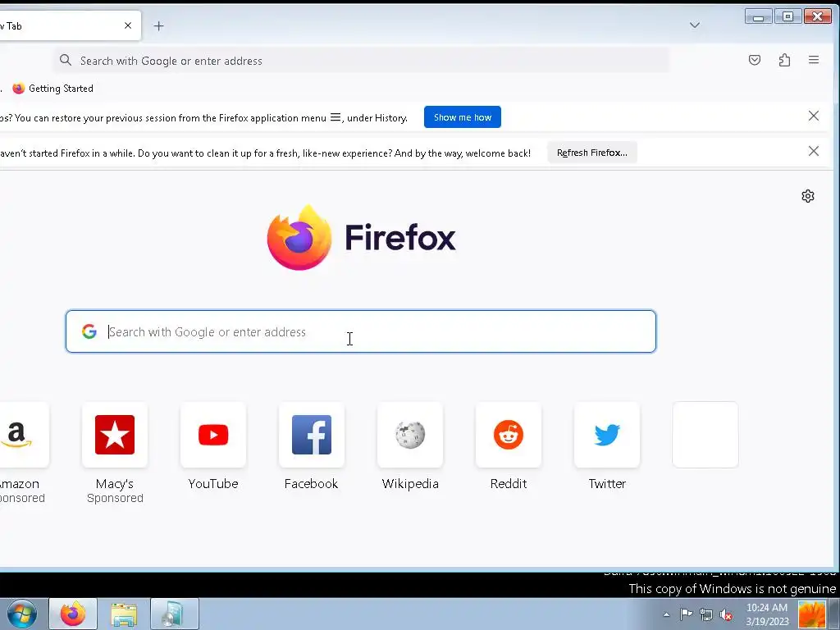This screenshot has width=840, height=630.
Task: Click the hamburger icon inside restore message
Action: 336,117
